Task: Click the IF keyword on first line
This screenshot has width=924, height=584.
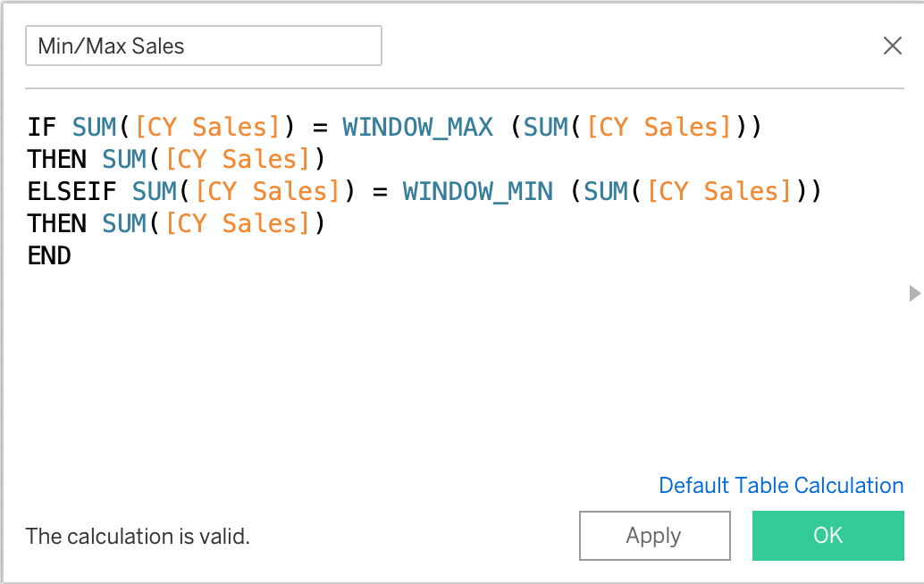Action: (x=42, y=127)
